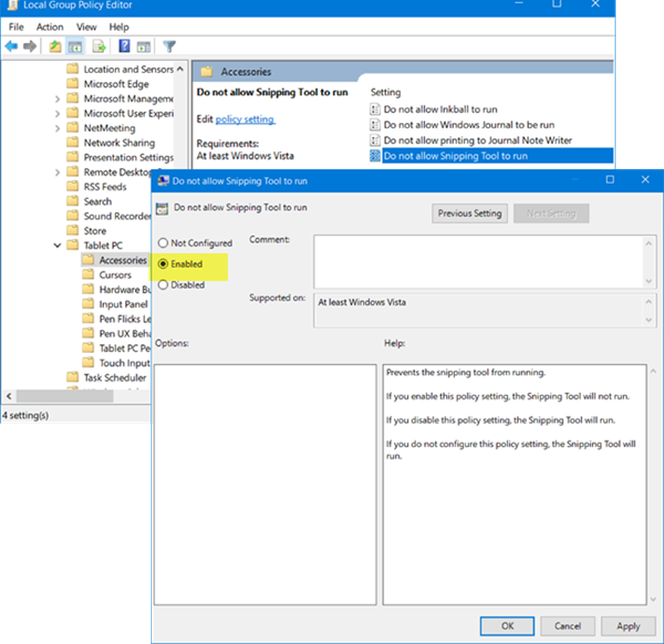The height and width of the screenshot is (644, 664).
Task: Go up one level using folder-up icon
Action: 55,46
